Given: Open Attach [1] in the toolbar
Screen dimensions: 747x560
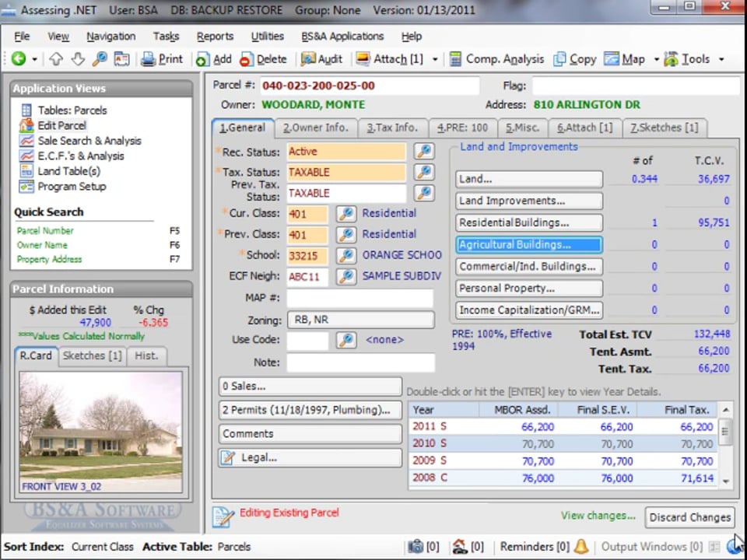Looking at the screenshot, I should [x=390, y=59].
